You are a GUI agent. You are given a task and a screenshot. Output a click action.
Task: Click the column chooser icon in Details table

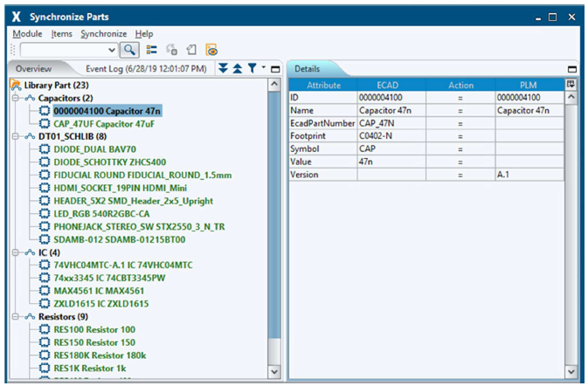point(571,84)
